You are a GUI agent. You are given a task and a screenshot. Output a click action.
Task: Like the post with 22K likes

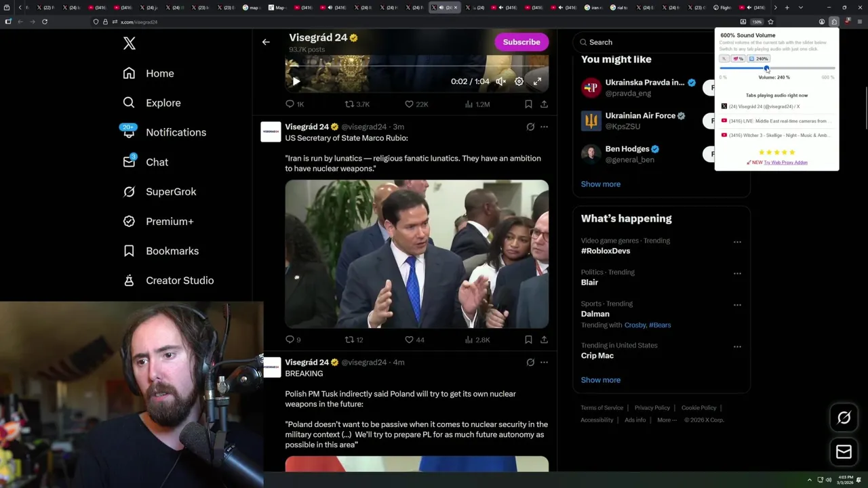click(x=416, y=104)
